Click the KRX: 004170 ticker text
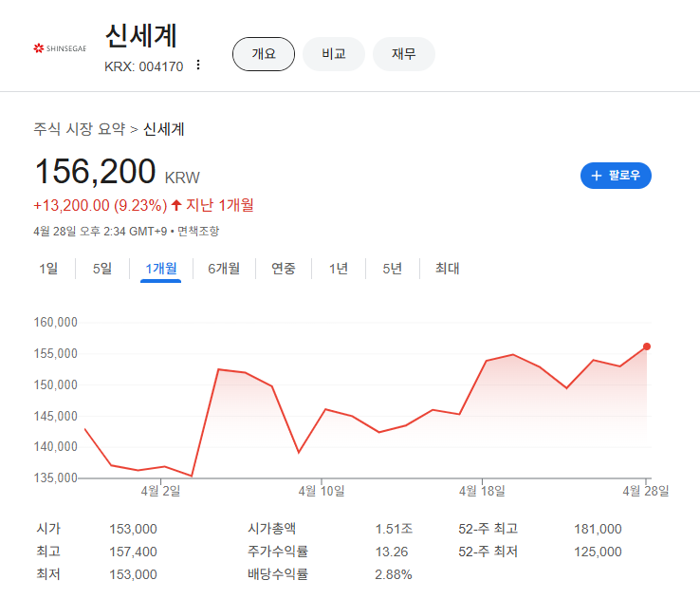Viewport: 700px width, 599px height. (144, 66)
